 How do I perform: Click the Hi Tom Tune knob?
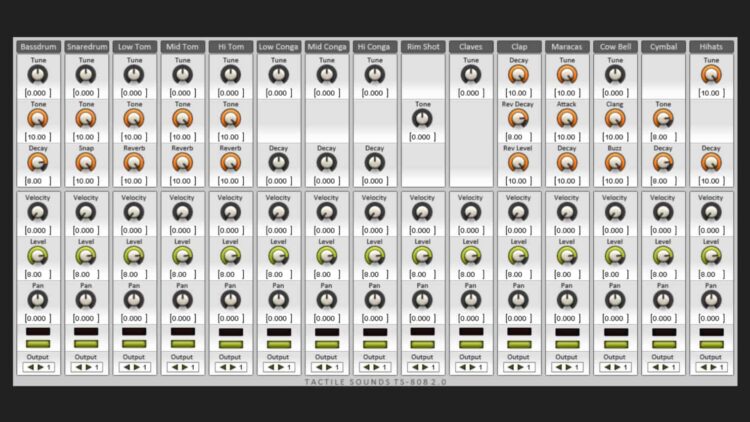tap(231, 75)
